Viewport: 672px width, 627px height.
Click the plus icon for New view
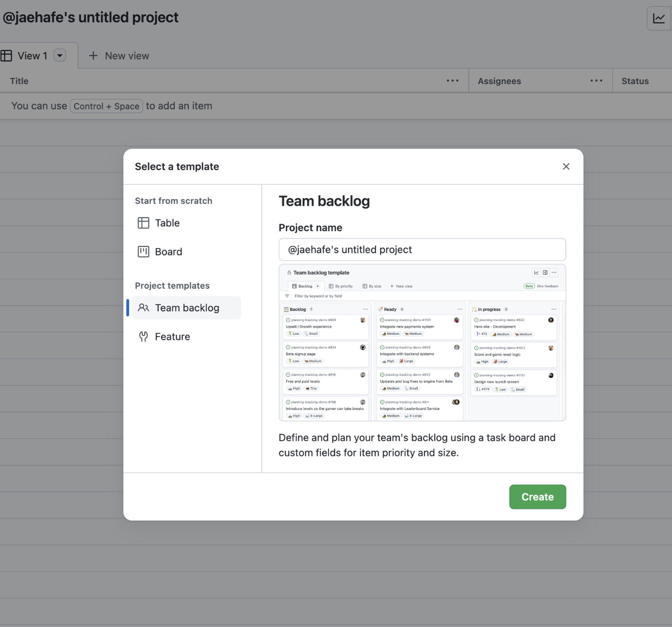93,56
